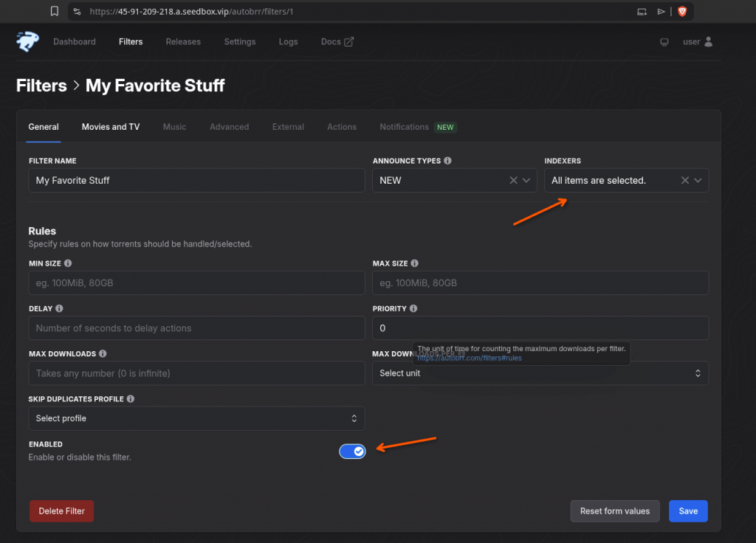Screen dimensions: 756x543
Task: Click the send tab arrow icon
Action: [661, 12]
